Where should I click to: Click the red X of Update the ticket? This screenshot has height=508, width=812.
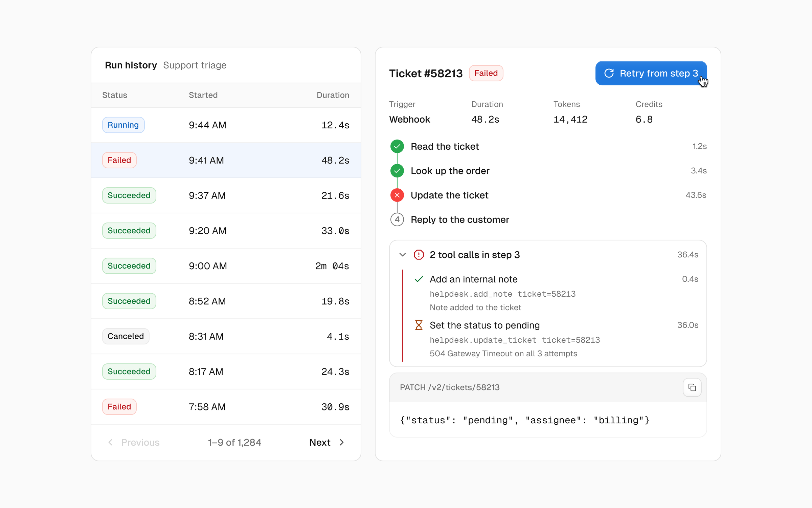pos(397,195)
